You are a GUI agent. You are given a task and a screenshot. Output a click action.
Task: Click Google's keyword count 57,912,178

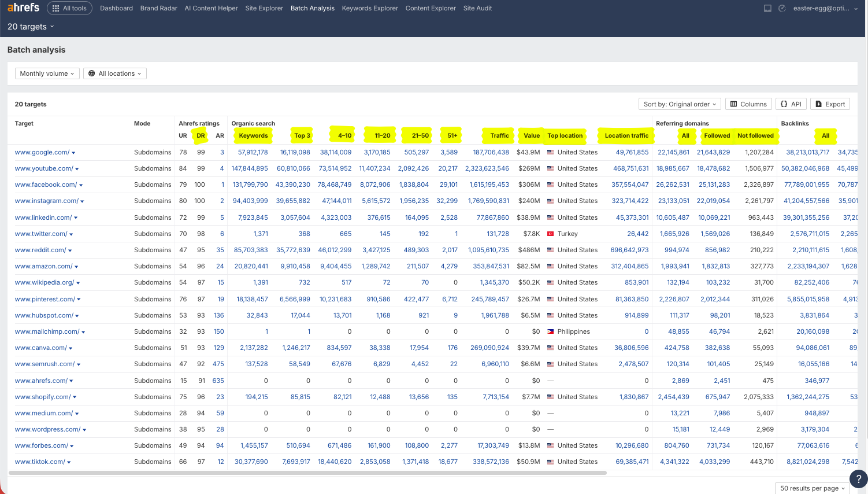253,152
